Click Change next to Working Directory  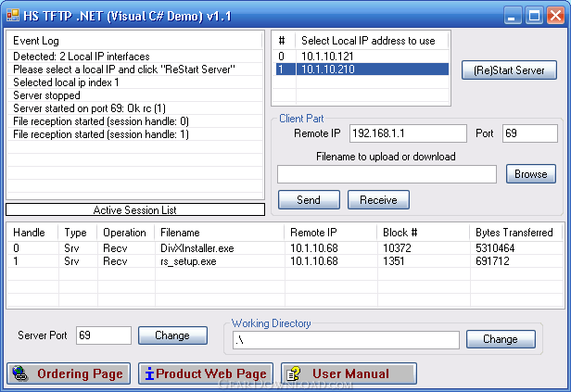pyautogui.click(x=501, y=339)
